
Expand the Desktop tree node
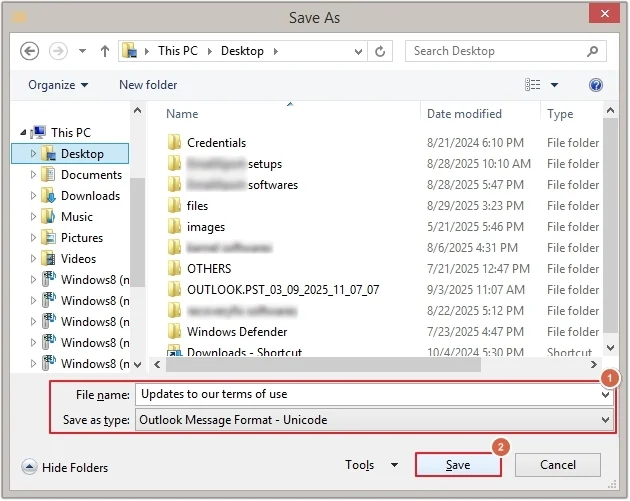pyautogui.click(x=33, y=153)
